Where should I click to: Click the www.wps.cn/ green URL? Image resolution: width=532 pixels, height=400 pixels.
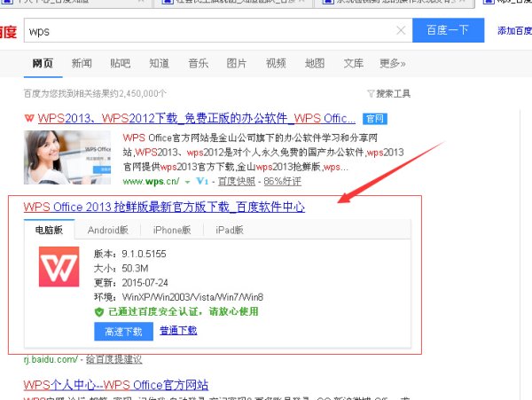151,182
